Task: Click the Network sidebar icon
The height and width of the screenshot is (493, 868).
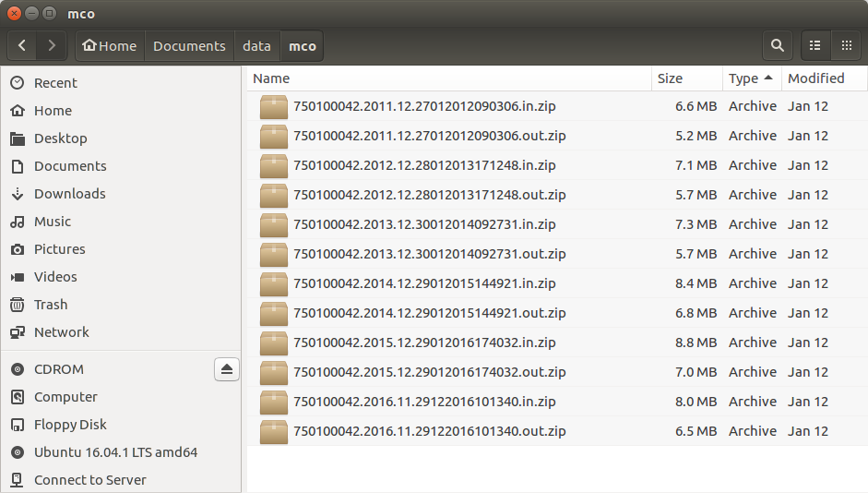Action: [17, 332]
